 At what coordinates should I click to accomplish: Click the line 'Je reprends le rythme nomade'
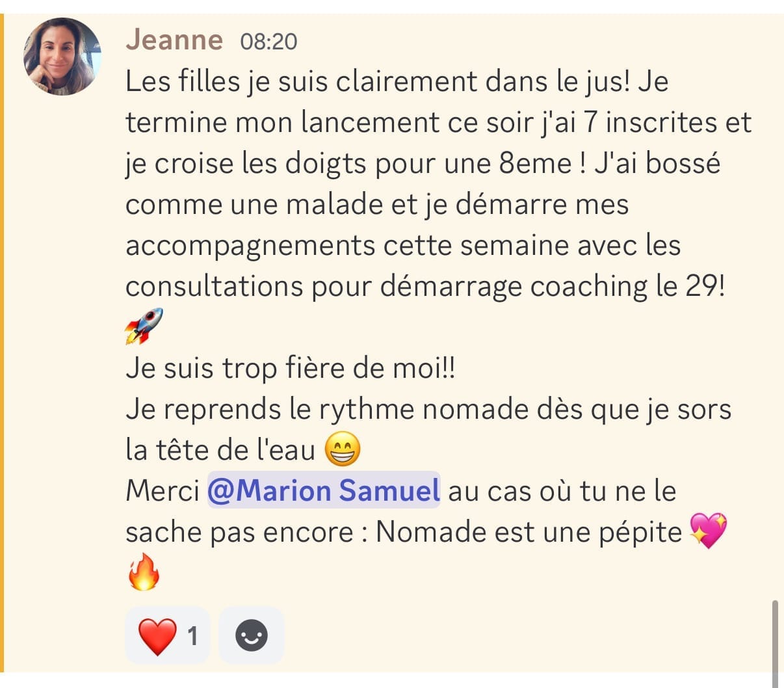(428, 409)
